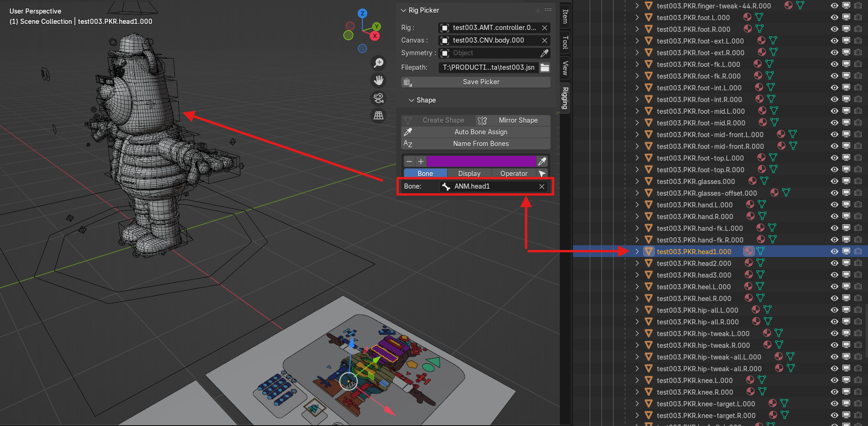The height and width of the screenshot is (426, 868).
Task: Collapse the Shape subpanel
Action: 412,100
